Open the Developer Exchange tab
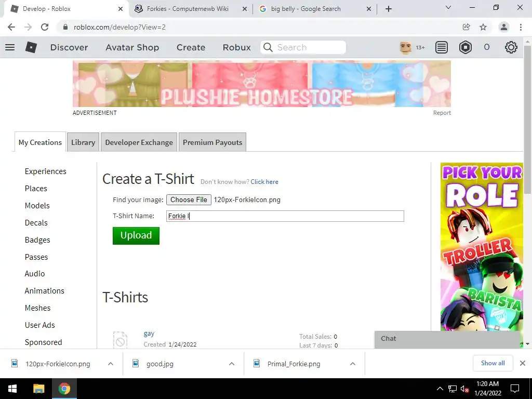 (139, 142)
